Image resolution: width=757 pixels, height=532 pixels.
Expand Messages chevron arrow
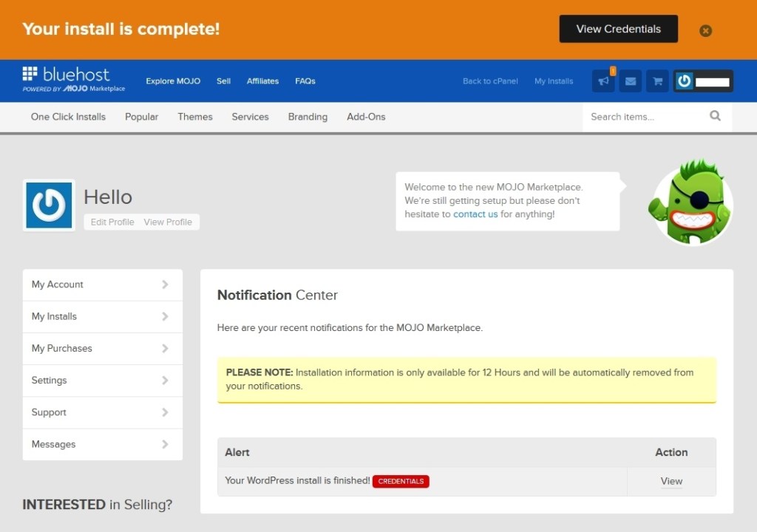coord(165,443)
